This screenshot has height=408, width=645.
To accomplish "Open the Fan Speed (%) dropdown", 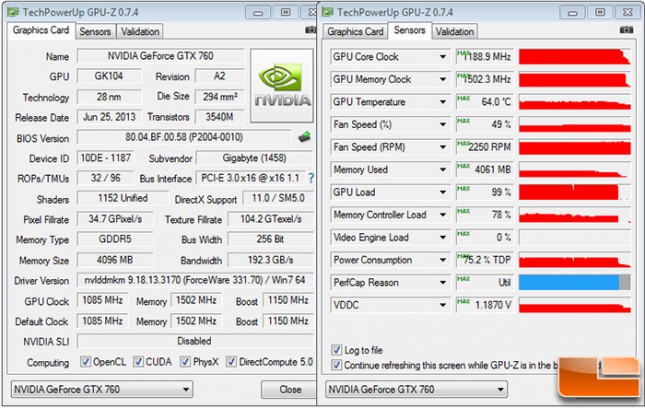I will click(443, 124).
